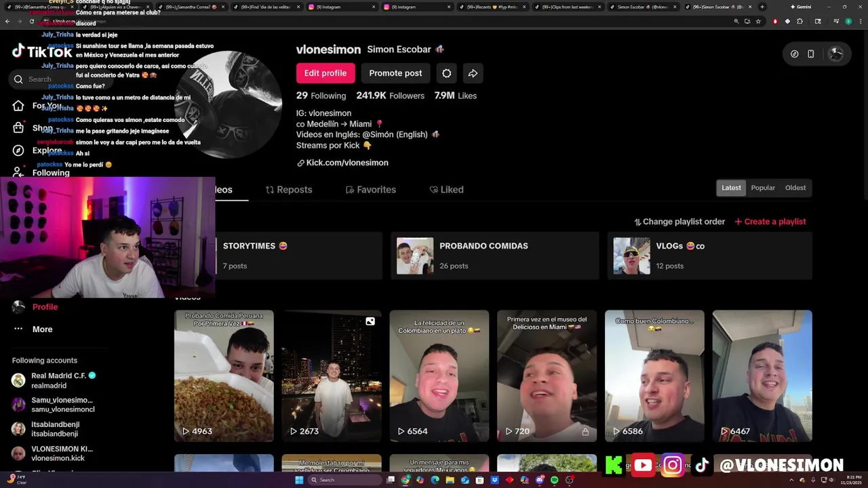868x488 pixels.
Task: Click the phone icon in TikTok header
Action: coord(810,54)
